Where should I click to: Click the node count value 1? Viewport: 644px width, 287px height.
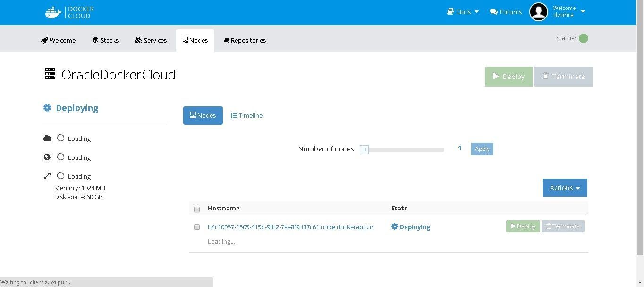460,148
